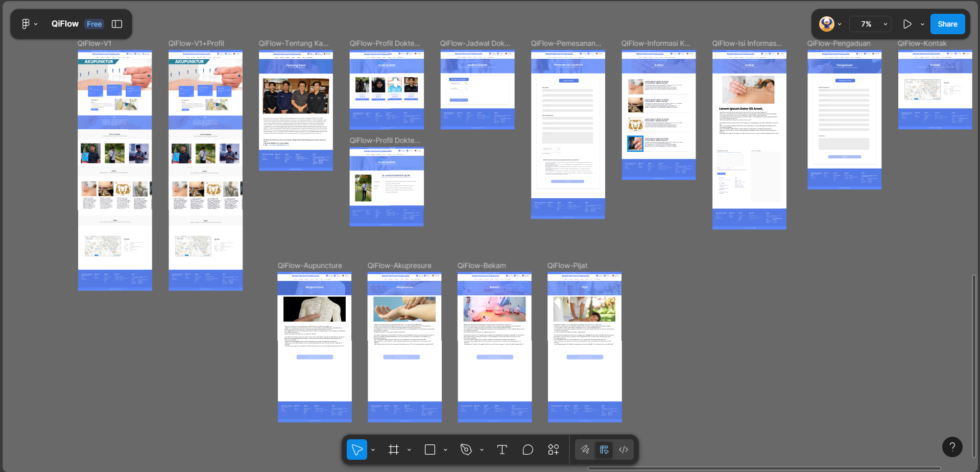Open the Actions panel from the toolbar
This screenshot has width=980, height=472.
(554, 450)
